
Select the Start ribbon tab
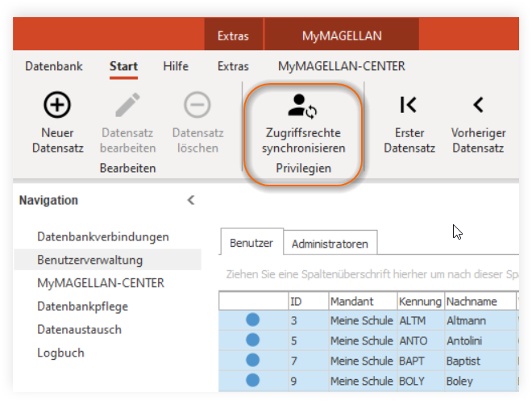123,66
